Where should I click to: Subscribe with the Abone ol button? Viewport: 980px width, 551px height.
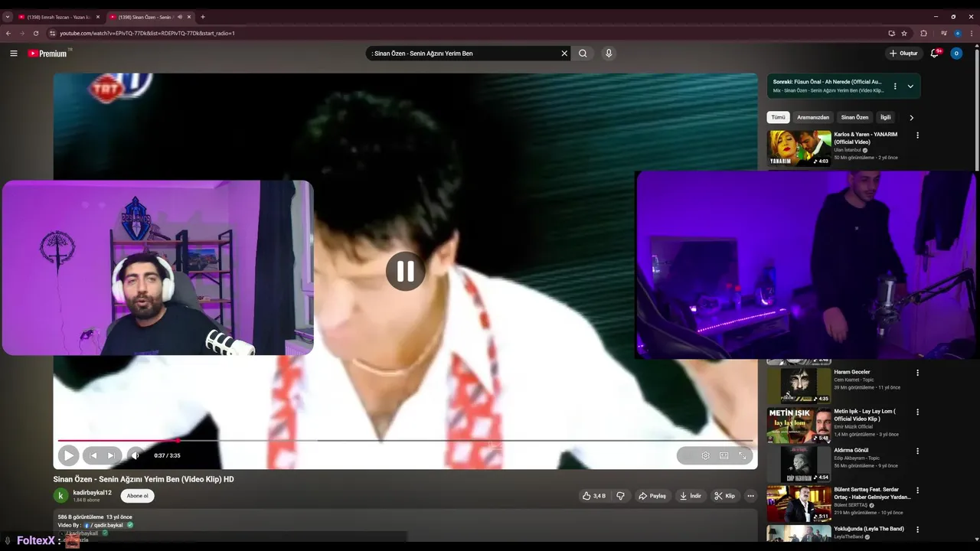coord(138,496)
